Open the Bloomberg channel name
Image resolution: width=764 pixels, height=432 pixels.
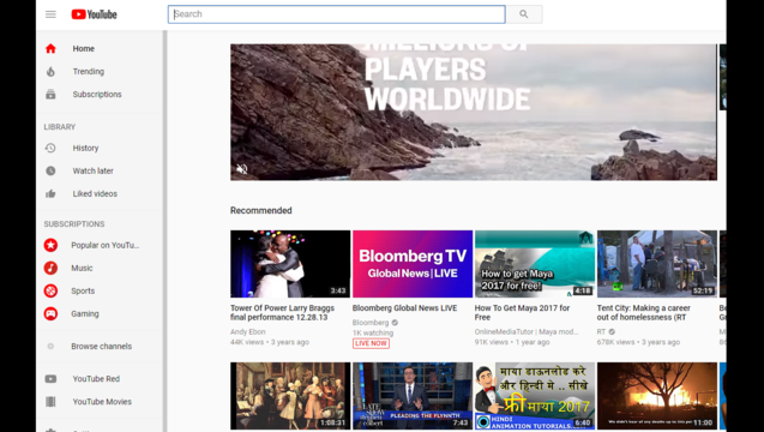tap(371, 322)
